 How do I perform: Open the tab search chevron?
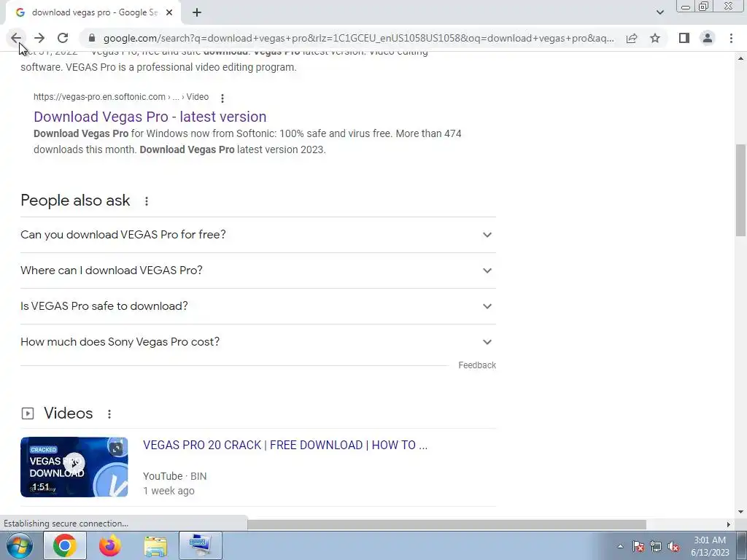[x=659, y=12]
